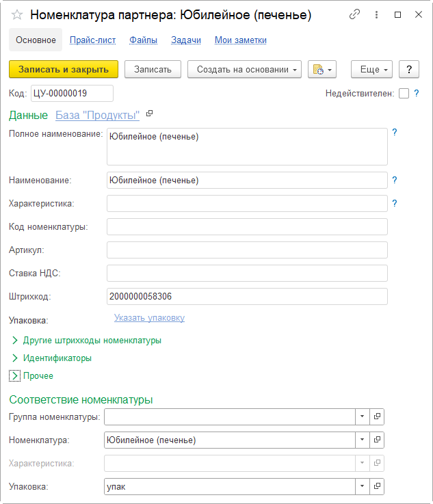
Task: Follow the База "Продукты" link
Action: [x=97, y=115]
